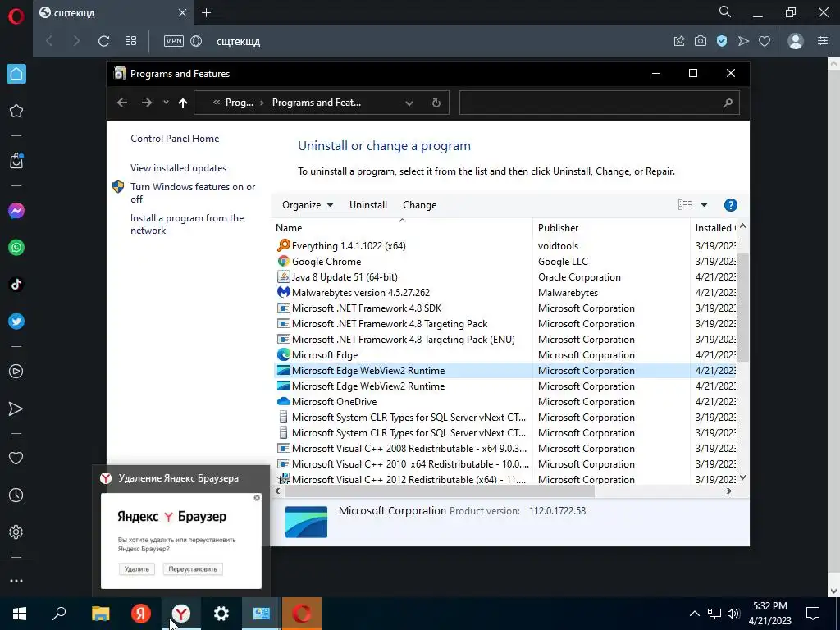The image size is (840, 630).
Task: Add a new Opera tab
Action: tap(206, 13)
